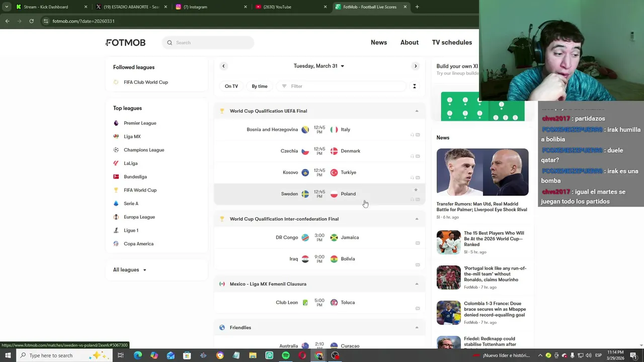This screenshot has height=362, width=644.
Task: Open the About menu item
Action: pos(410,42)
